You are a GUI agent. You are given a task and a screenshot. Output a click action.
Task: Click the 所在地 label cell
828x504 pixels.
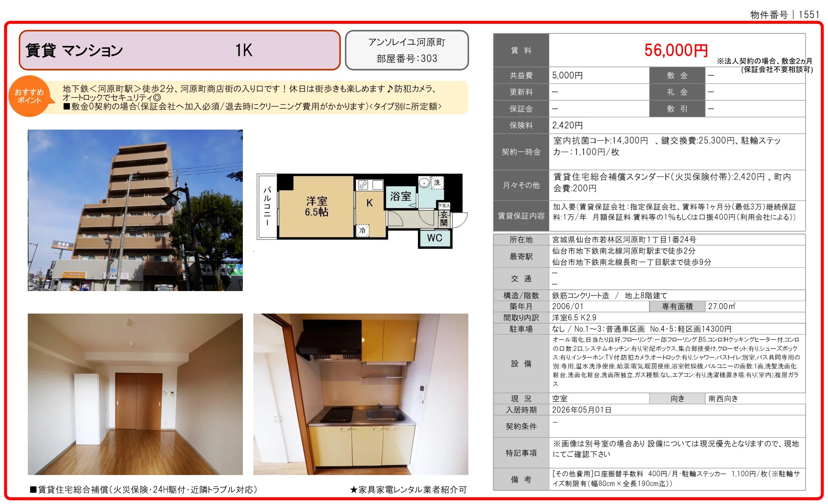[x=521, y=240]
